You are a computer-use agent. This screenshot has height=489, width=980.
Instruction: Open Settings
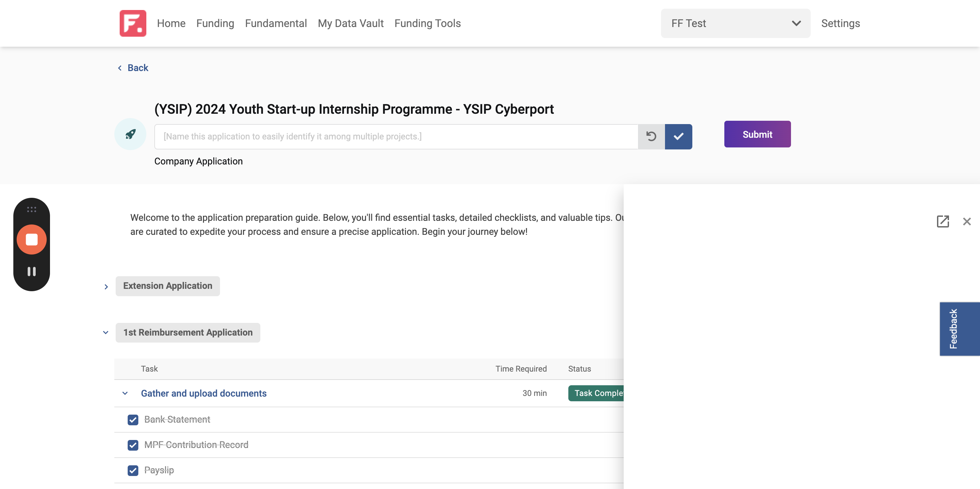pos(840,23)
